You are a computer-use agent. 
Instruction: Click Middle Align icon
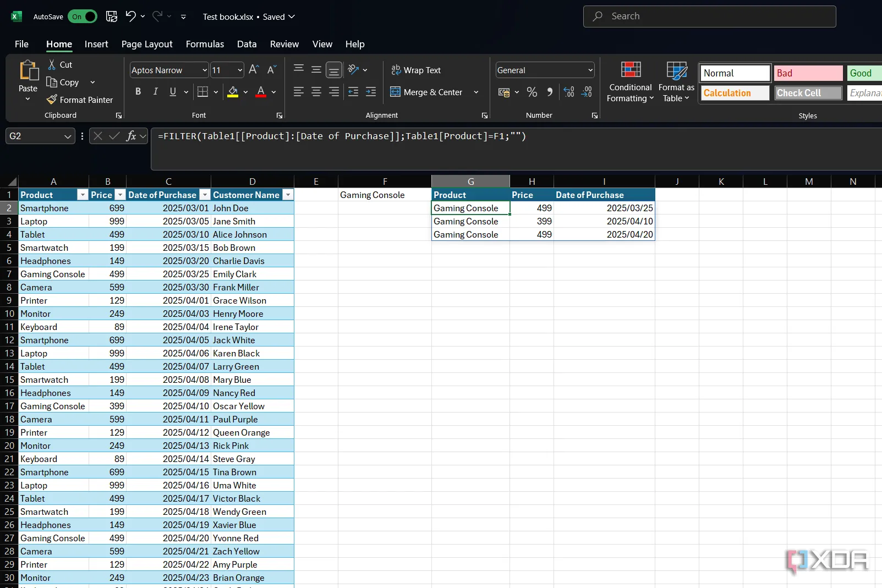tap(316, 69)
